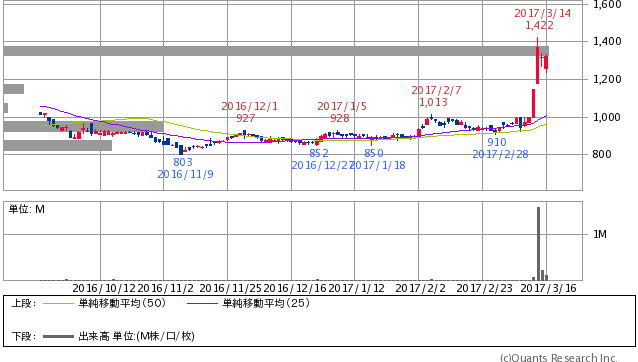Click the purple 25-day moving average legend line
This screenshot has height=362, width=638.
click(202, 303)
